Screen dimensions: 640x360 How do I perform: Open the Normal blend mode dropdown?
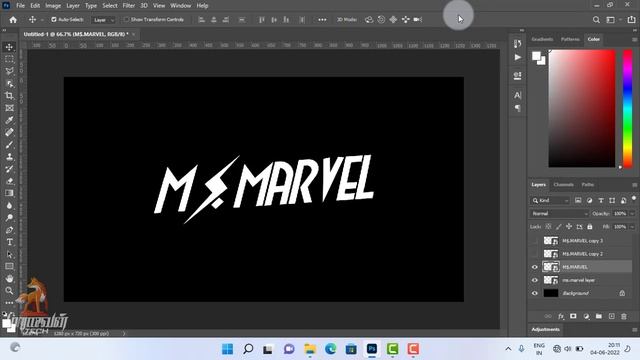pyautogui.click(x=559, y=213)
